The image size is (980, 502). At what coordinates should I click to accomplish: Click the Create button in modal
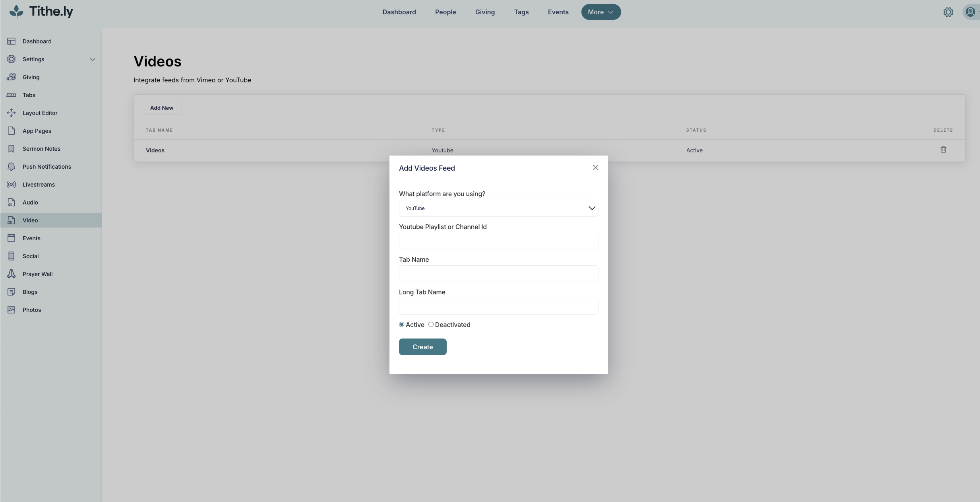[422, 346]
